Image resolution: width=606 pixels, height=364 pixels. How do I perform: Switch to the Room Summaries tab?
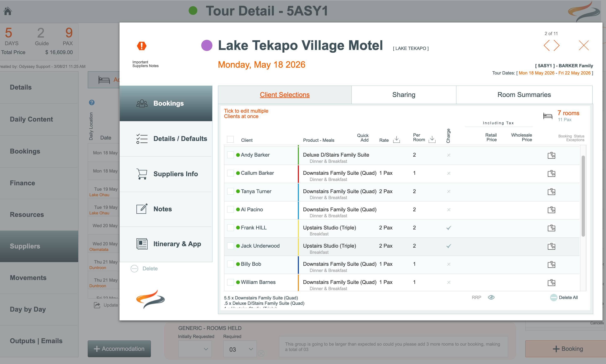(x=524, y=95)
